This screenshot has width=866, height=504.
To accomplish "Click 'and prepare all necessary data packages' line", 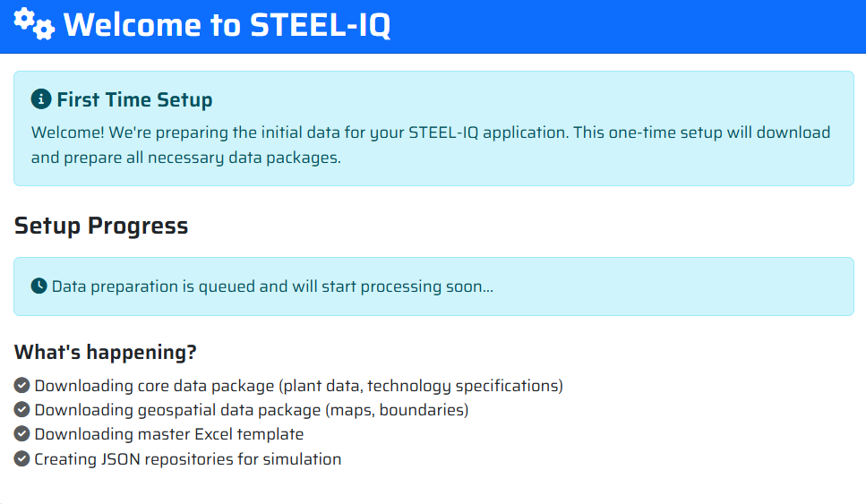I will [186, 158].
